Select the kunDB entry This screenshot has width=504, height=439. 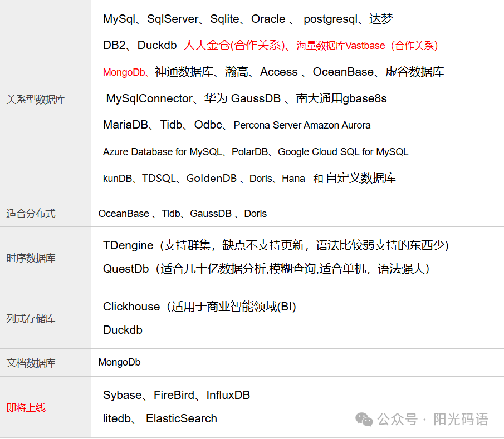click(x=118, y=179)
